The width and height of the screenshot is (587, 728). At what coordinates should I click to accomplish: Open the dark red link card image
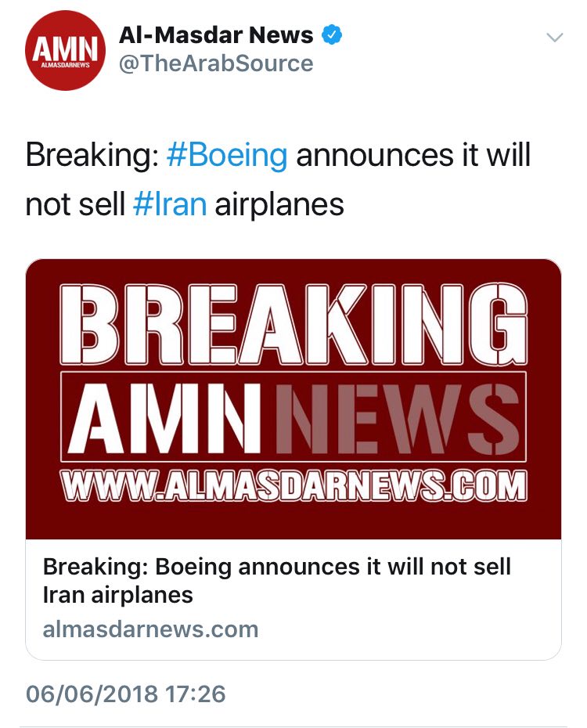[293, 398]
